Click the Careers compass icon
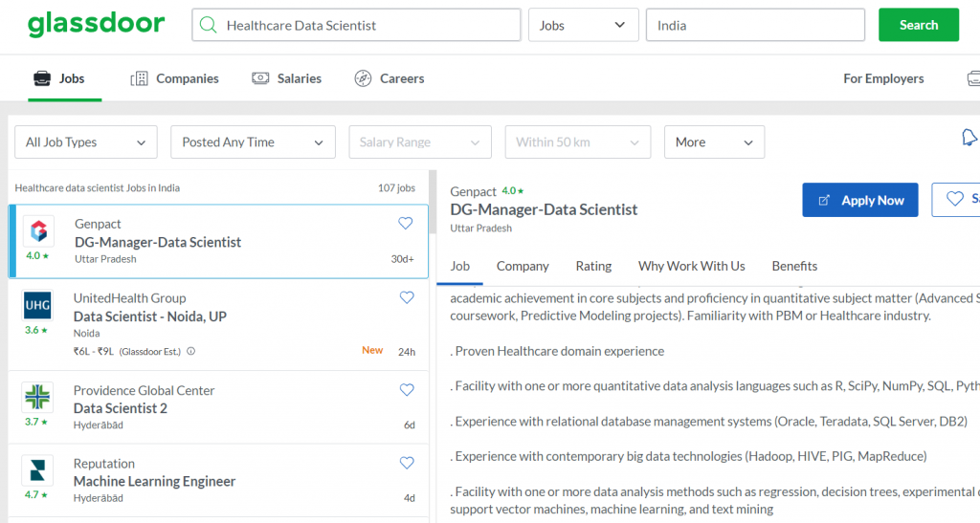This screenshot has height=523, width=980. [x=363, y=78]
